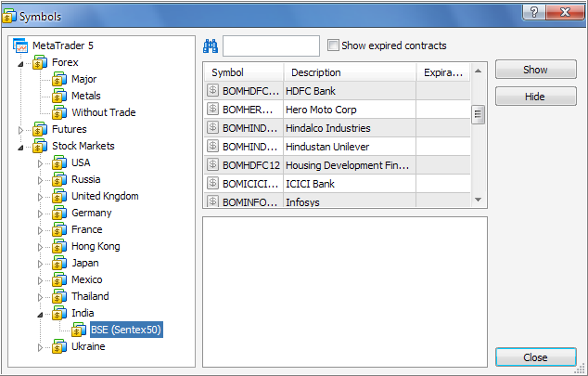Click the Mexico folder icon
Screen dimensions: 588x376
(59, 279)
